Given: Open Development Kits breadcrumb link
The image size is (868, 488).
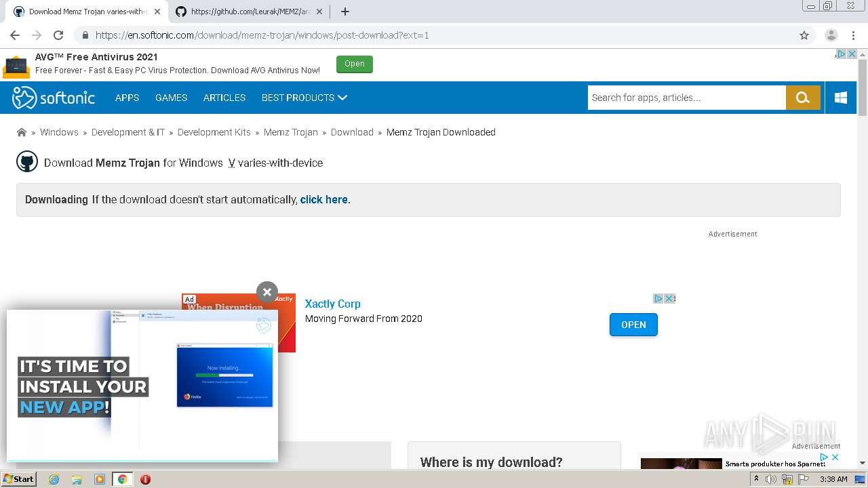Looking at the screenshot, I should click(x=214, y=132).
